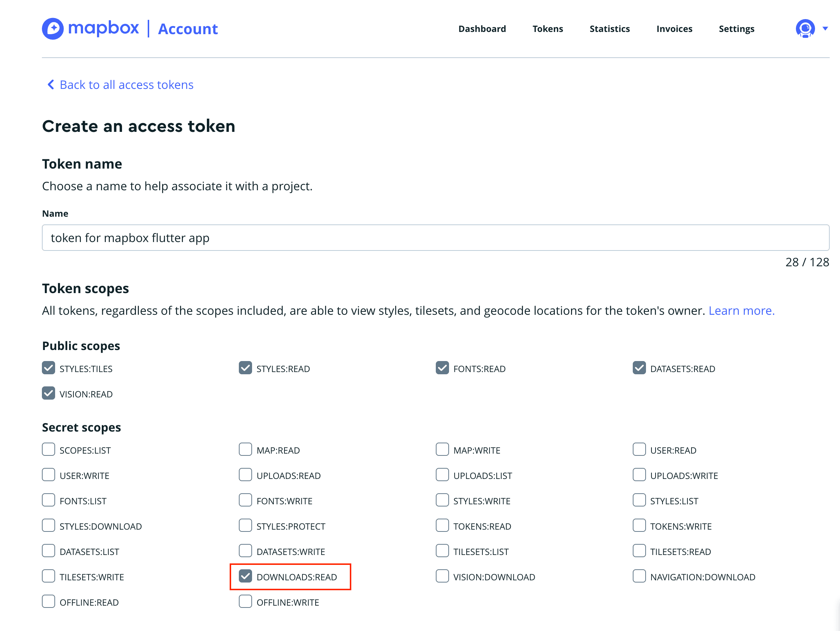Check the UPLOADS:WRITE scope
Image resolution: width=840 pixels, height=631 pixels.
click(639, 475)
